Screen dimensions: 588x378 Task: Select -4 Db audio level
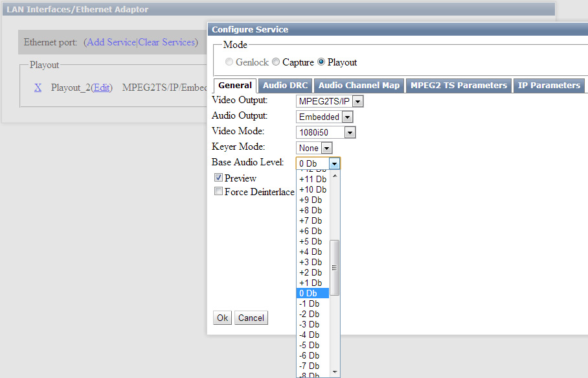coord(313,335)
